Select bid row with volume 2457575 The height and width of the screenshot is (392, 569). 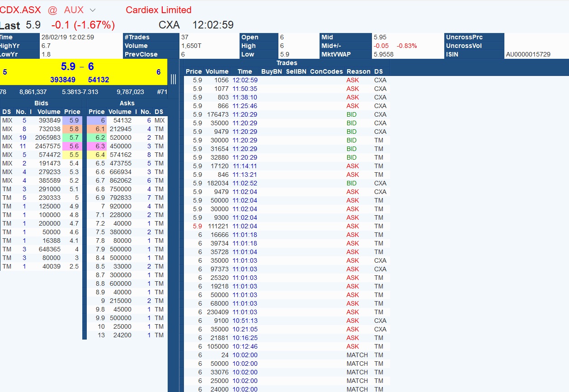pyautogui.click(x=41, y=146)
